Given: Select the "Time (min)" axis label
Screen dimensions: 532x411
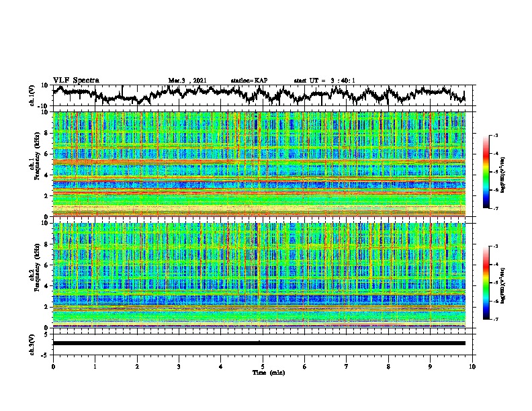Looking at the screenshot, I should click(269, 373).
